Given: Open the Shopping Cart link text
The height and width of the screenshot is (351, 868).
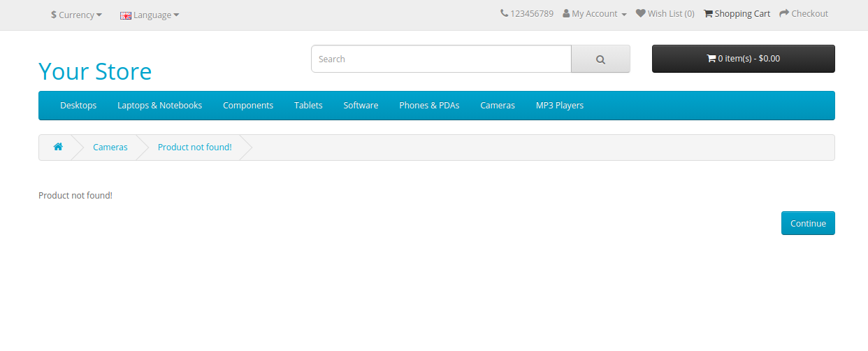Looking at the screenshot, I should (x=742, y=14).
